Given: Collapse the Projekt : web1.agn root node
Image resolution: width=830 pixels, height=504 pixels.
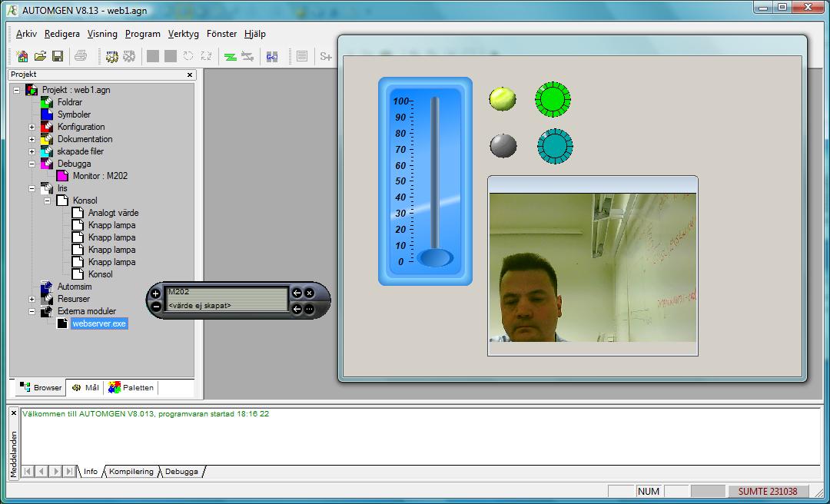Looking at the screenshot, I should [x=16, y=90].
